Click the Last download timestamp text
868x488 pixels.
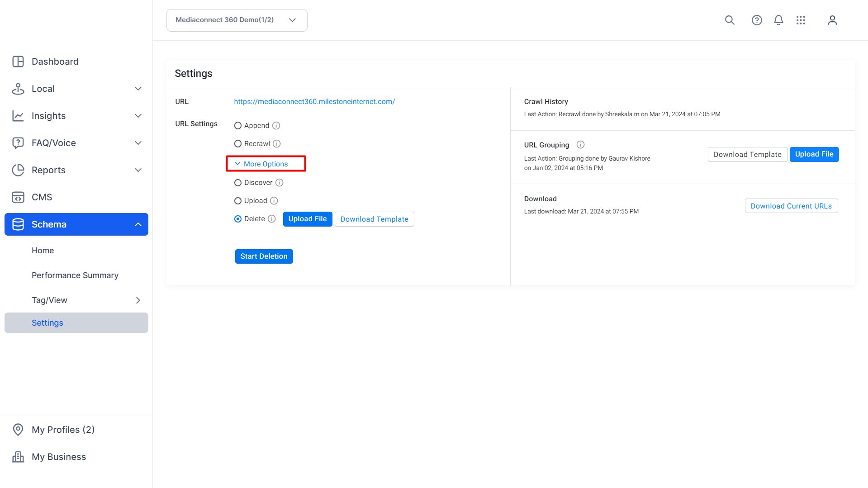click(x=581, y=212)
